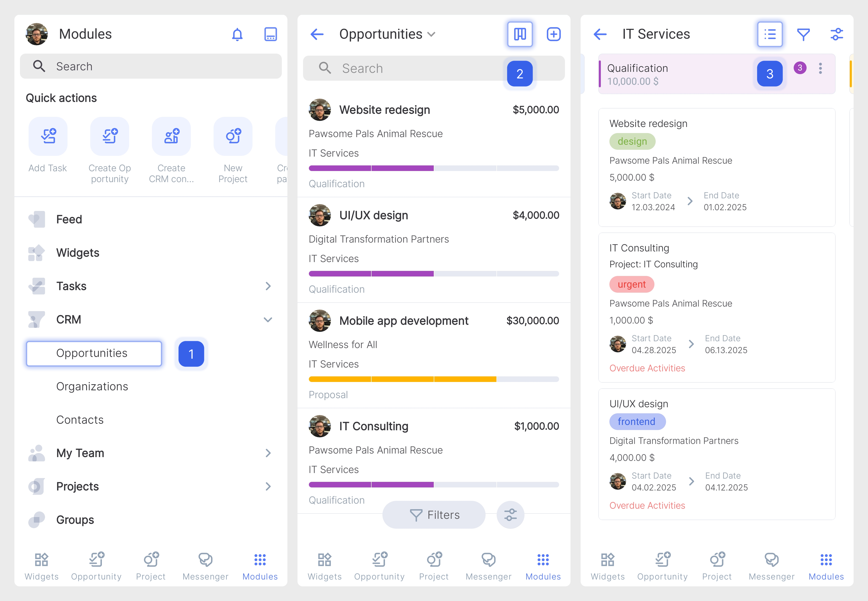Click Messenger tab in IT Services bottom bar
This screenshot has height=601, width=868.
click(771, 566)
